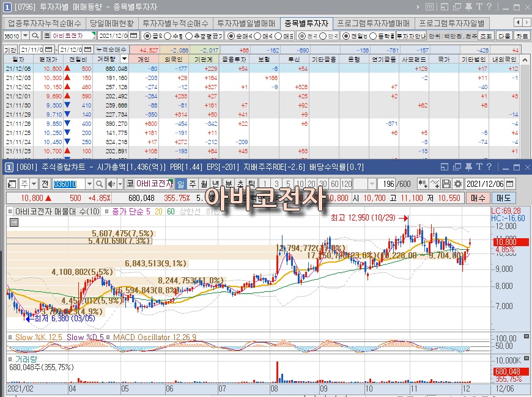Open end period calendar beside 21/12/0
This screenshot has height=397, width=532.
pyautogui.click(x=87, y=49)
